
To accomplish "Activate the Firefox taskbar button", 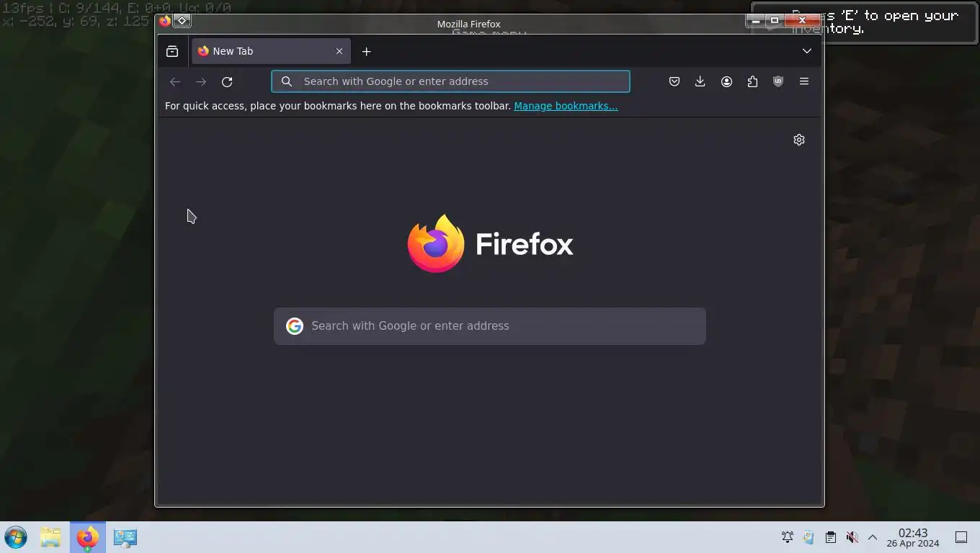I will 87,537.
